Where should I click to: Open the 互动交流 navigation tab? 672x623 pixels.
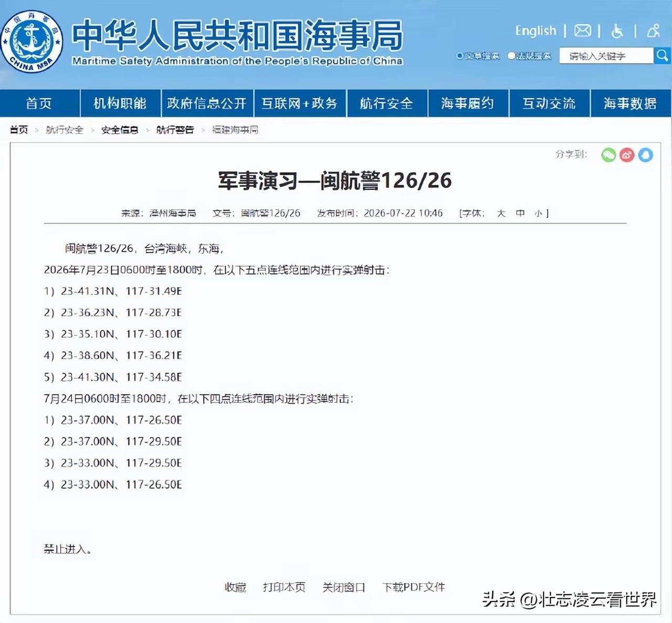click(549, 103)
